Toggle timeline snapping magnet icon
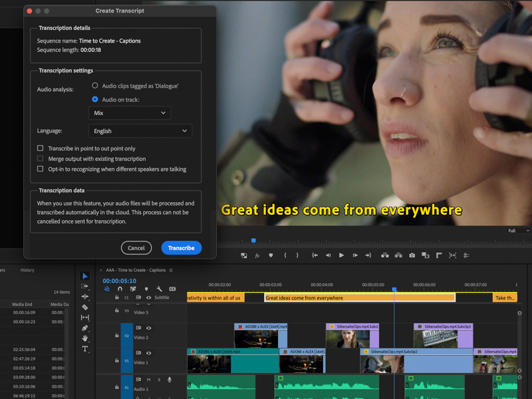This screenshot has height=399, width=532. point(120,289)
